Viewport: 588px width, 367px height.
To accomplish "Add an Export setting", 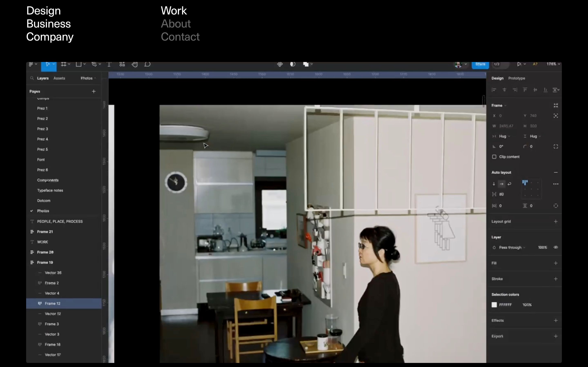I will click(x=556, y=336).
